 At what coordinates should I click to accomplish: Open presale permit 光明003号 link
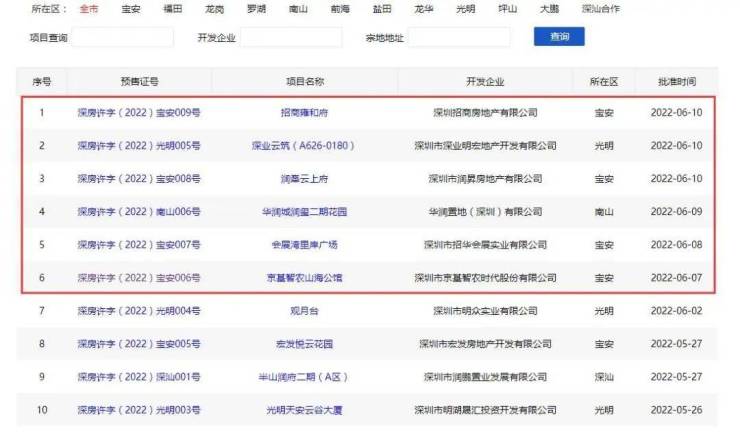[139, 410]
